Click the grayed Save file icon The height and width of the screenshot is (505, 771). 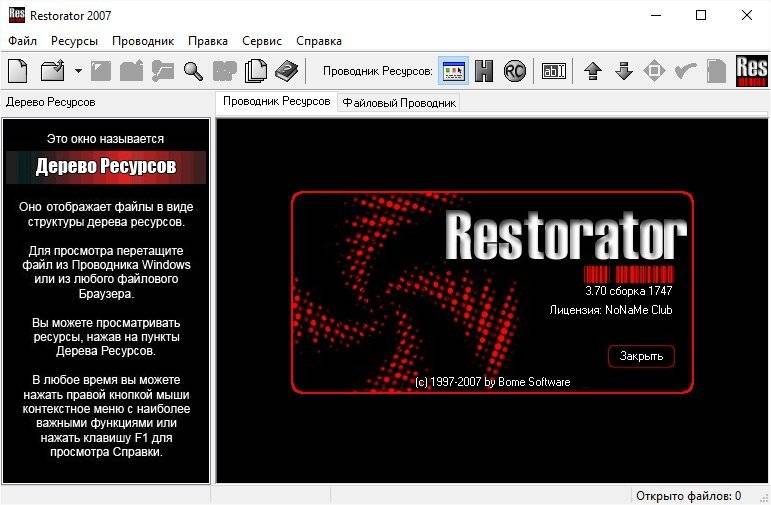click(x=101, y=71)
